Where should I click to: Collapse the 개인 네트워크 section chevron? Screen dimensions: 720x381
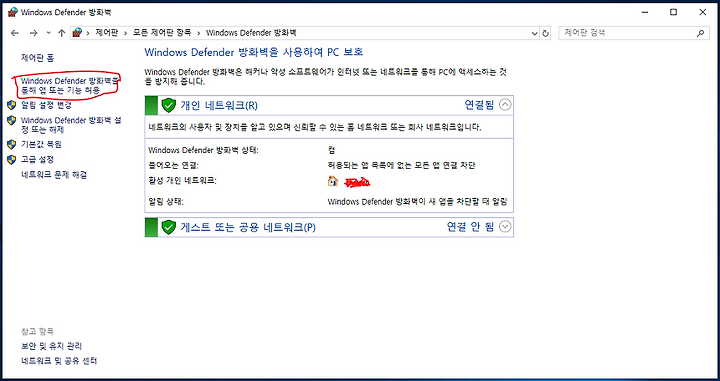pos(505,105)
